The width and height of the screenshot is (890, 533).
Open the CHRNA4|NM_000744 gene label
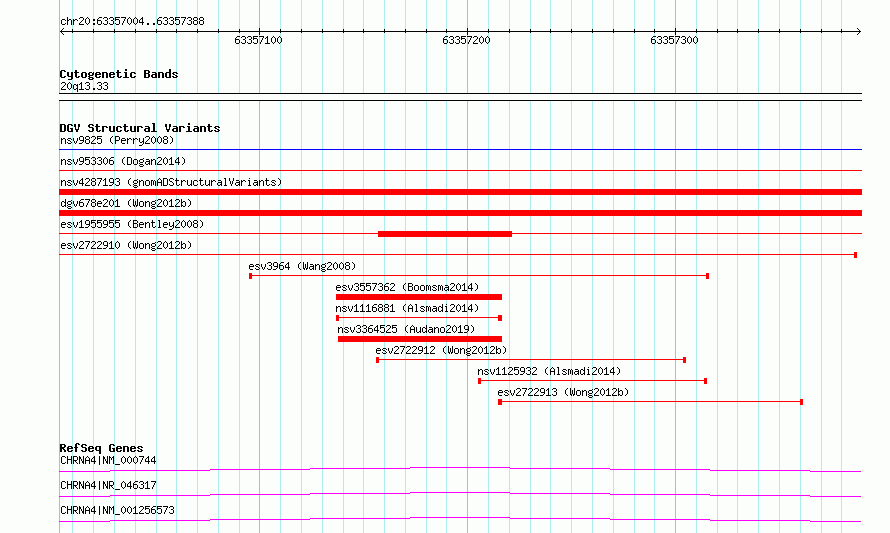pyautogui.click(x=108, y=460)
